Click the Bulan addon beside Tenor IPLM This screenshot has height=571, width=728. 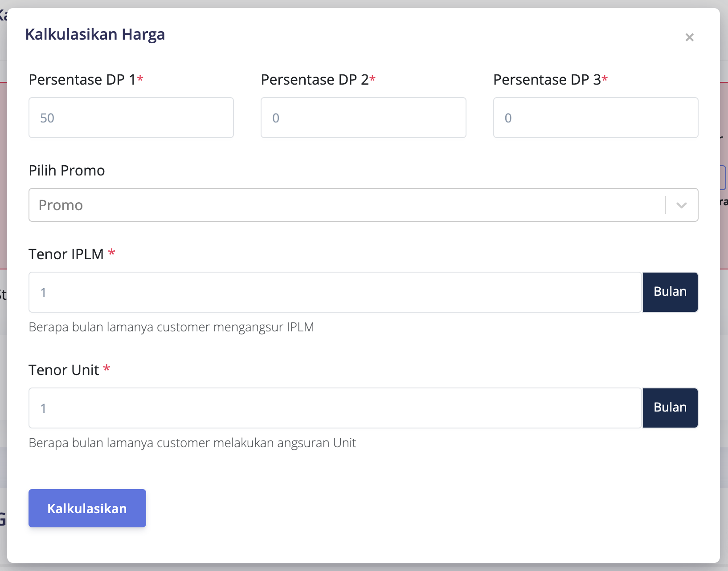pyautogui.click(x=670, y=292)
